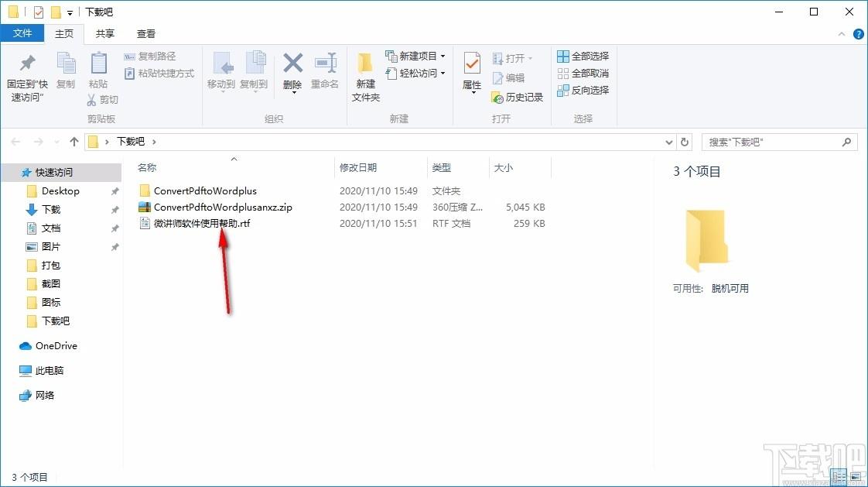Expand the address bar history dropdown
The width and height of the screenshot is (868, 487).
668,142
